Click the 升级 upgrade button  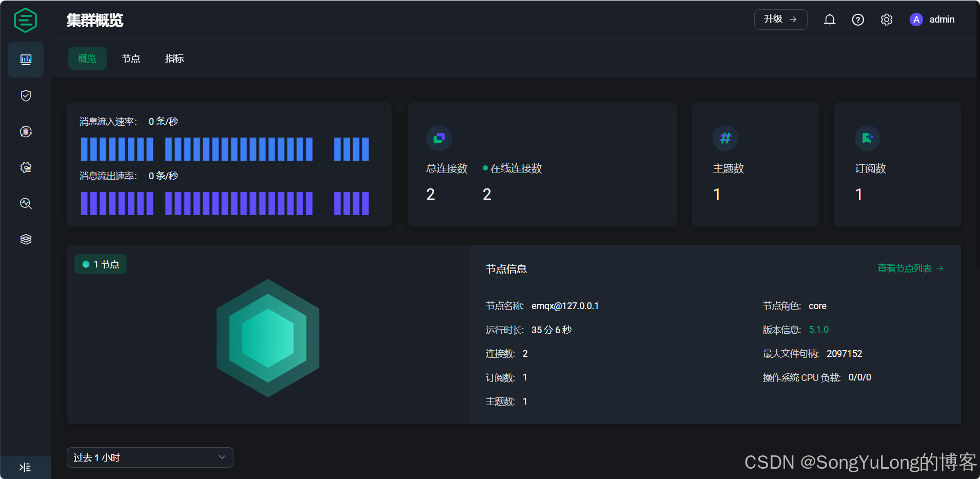tap(780, 20)
